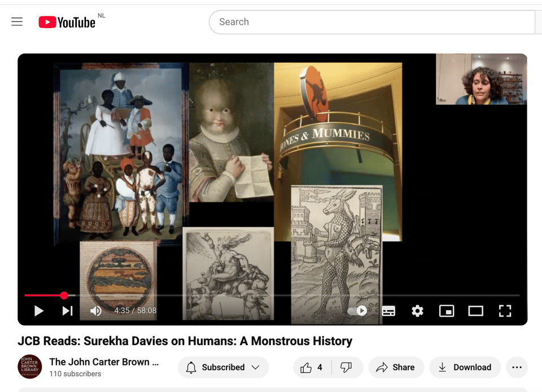Switch to theater mode
The width and height of the screenshot is (542, 392).
pos(476,311)
